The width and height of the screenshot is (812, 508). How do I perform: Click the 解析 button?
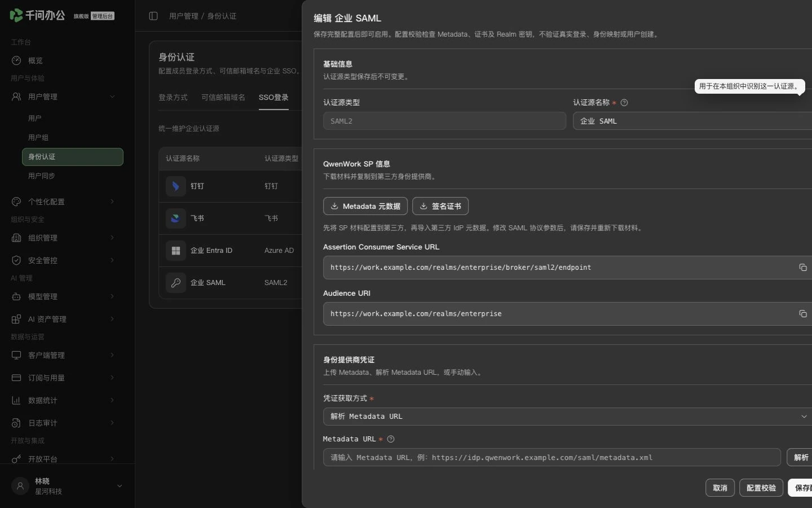[x=800, y=457]
